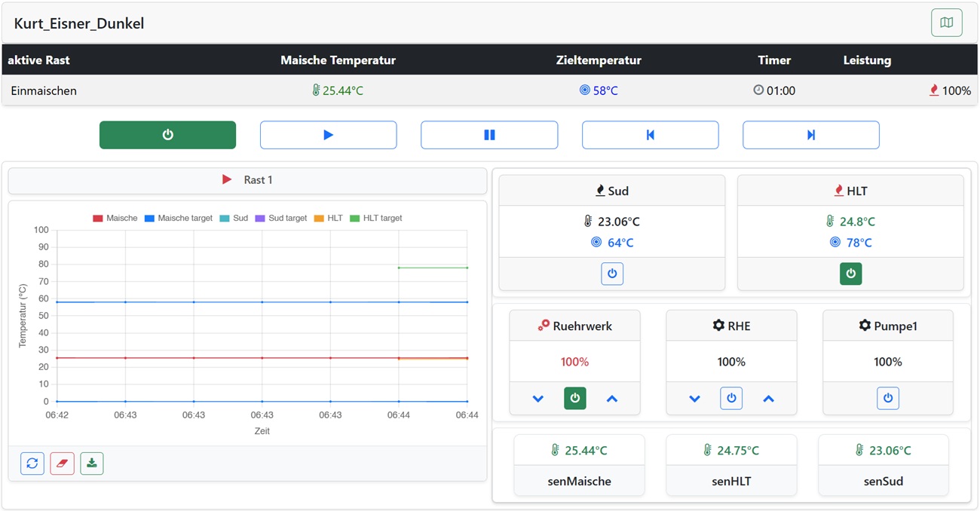This screenshot has height=511, width=980.
Task: Click the Rast 1 step header
Action: (x=247, y=180)
